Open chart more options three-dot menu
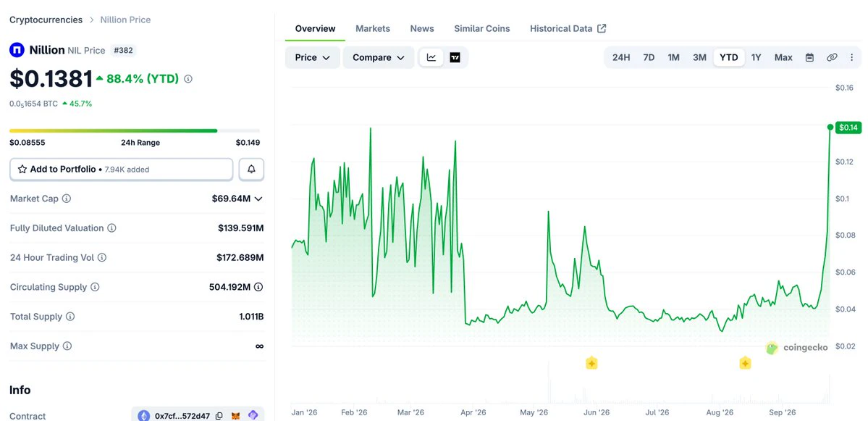The height and width of the screenshot is (421, 868). pyautogui.click(x=852, y=58)
